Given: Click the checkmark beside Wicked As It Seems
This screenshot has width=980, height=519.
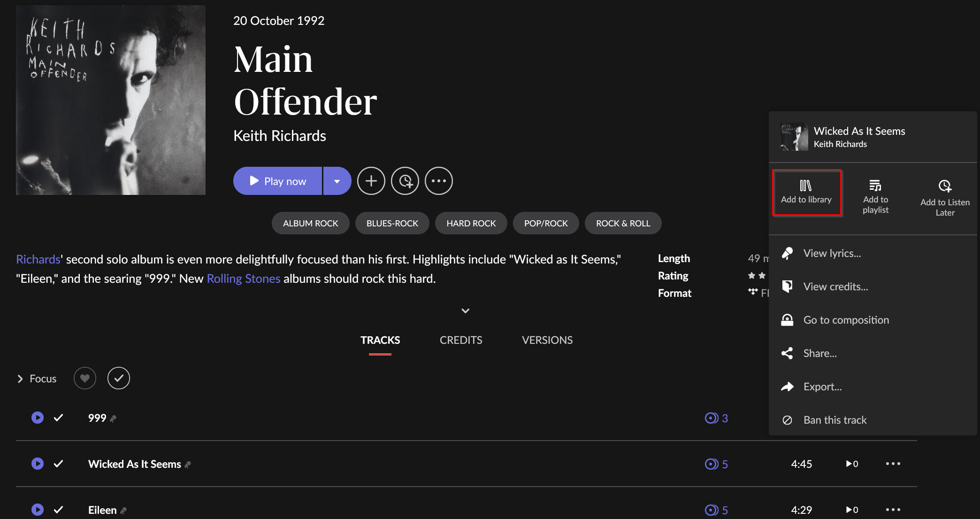Looking at the screenshot, I should (x=58, y=464).
